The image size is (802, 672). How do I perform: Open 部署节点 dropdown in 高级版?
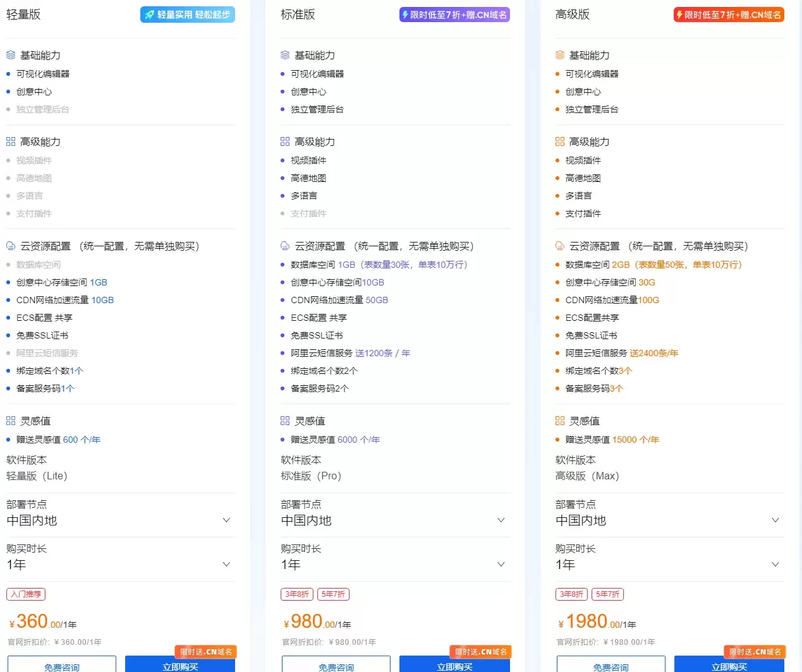coord(669,520)
